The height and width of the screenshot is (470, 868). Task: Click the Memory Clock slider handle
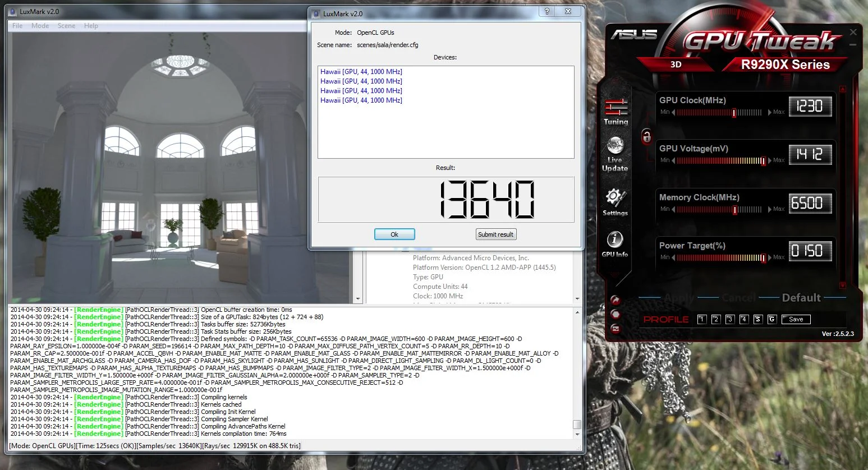pyautogui.click(x=734, y=210)
